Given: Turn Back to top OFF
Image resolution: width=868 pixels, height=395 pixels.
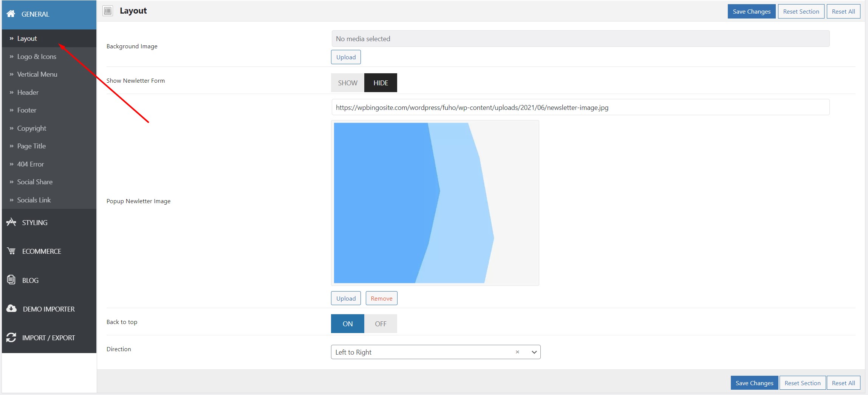Looking at the screenshot, I should click(381, 324).
